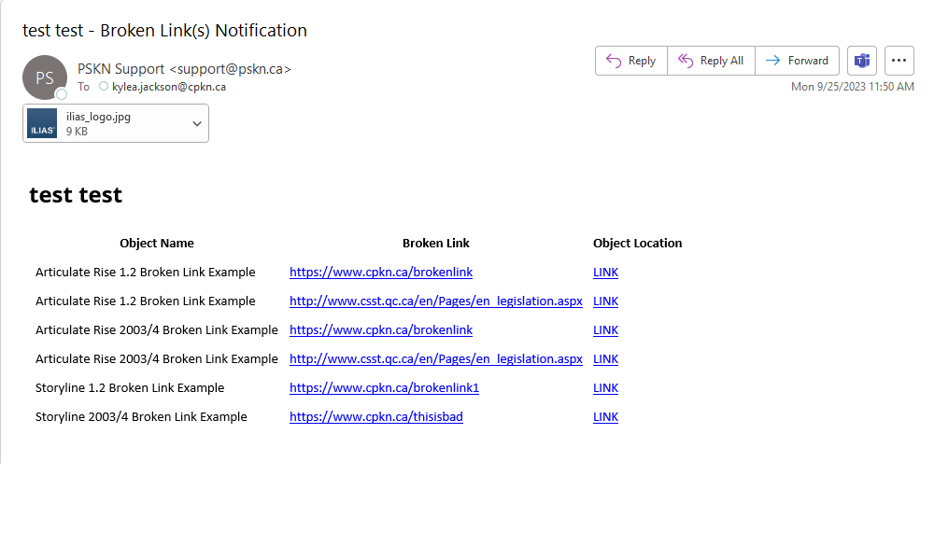Screen dimensions: 934x560
Task: Click the Reply button
Action: point(630,61)
